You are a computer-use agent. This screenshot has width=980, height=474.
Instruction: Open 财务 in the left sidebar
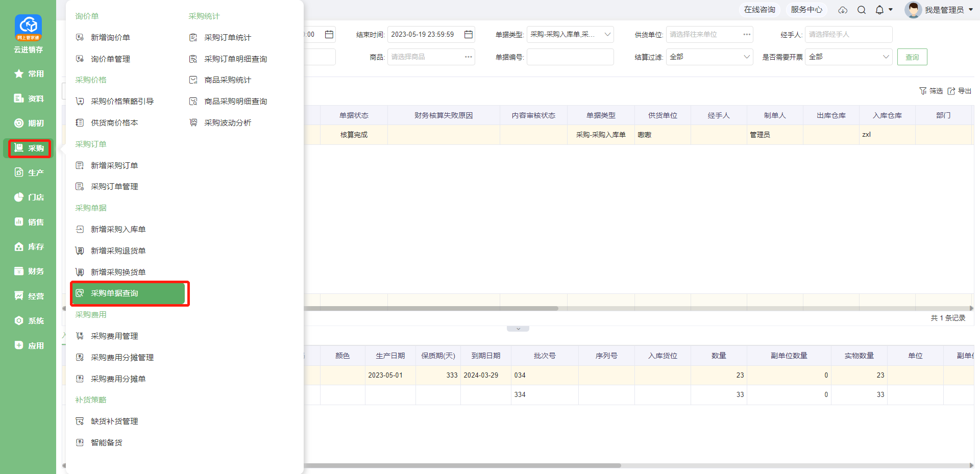pyautogui.click(x=29, y=271)
